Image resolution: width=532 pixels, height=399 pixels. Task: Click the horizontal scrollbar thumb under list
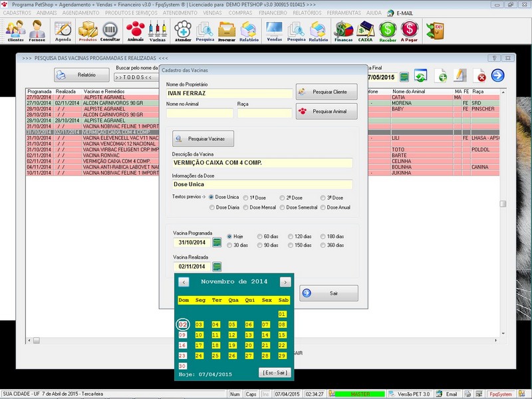(37, 340)
